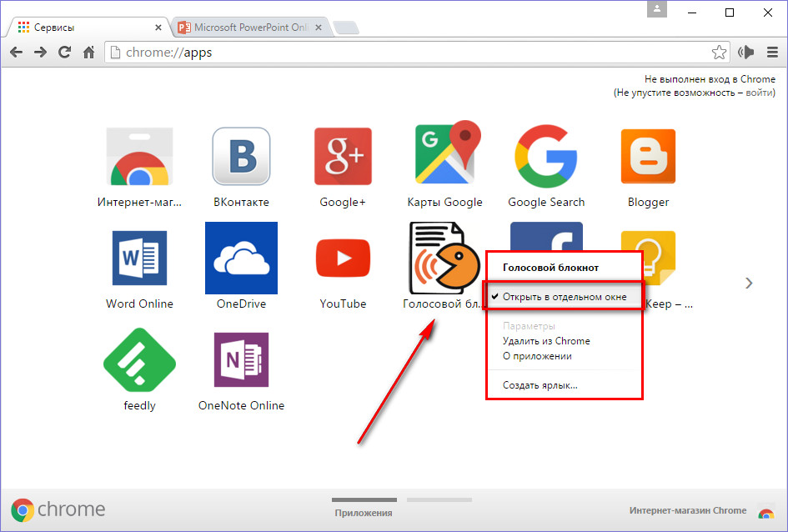
Task: Click the speaker extension icon
Action: [745, 53]
